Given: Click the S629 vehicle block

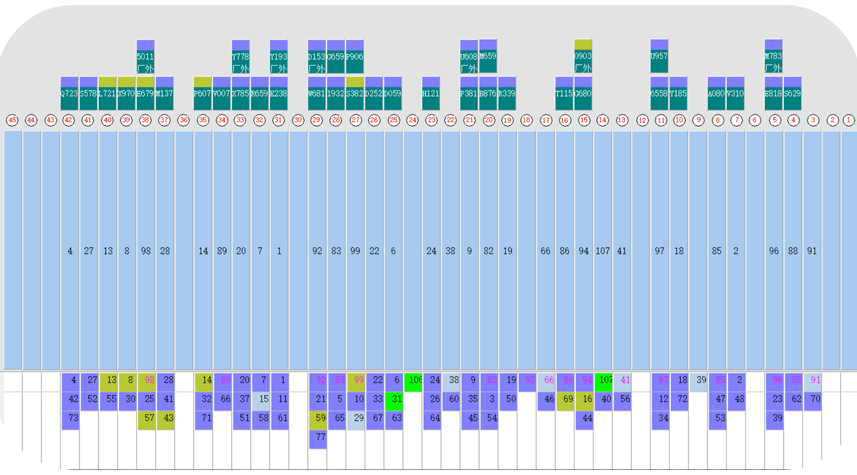Looking at the screenshot, I should pos(792,93).
